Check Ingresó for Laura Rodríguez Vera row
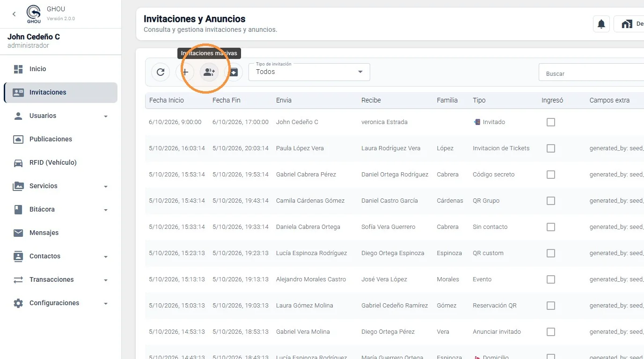 coord(551,148)
